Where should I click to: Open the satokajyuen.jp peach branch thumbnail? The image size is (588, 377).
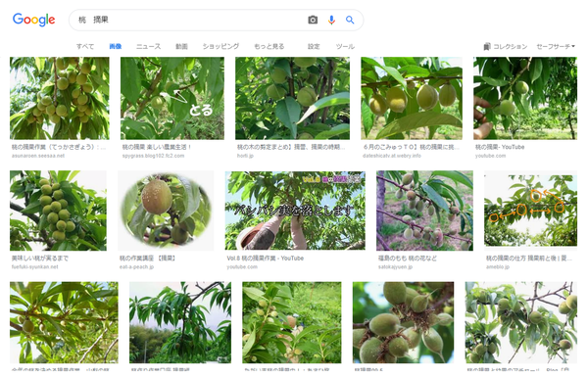[424, 211]
